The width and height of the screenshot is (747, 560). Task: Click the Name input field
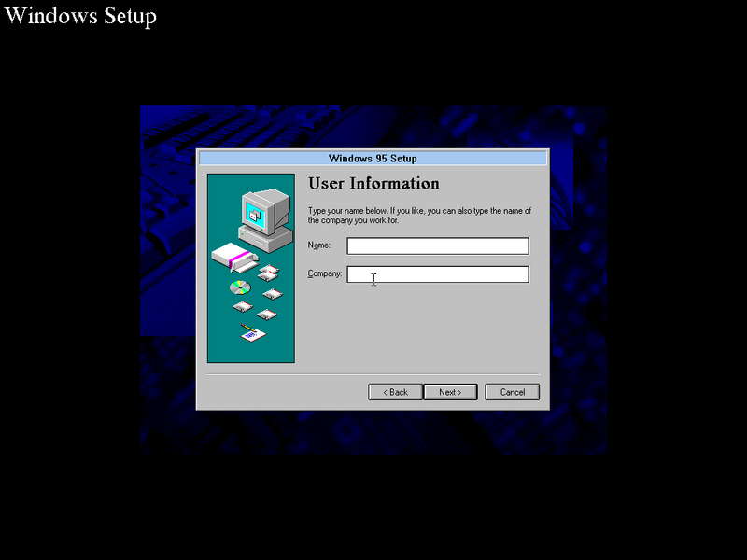click(x=438, y=245)
